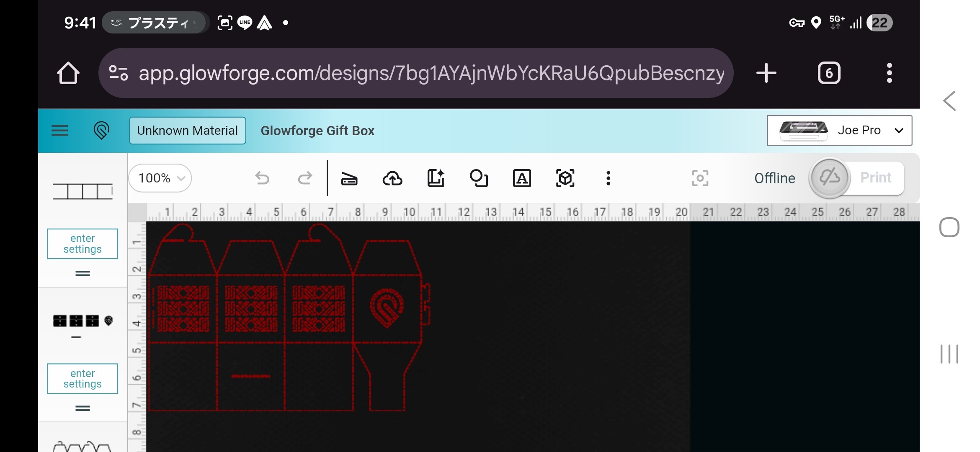Select the add text tool icon
The width and height of the screenshot is (980, 452).
point(522,178)
